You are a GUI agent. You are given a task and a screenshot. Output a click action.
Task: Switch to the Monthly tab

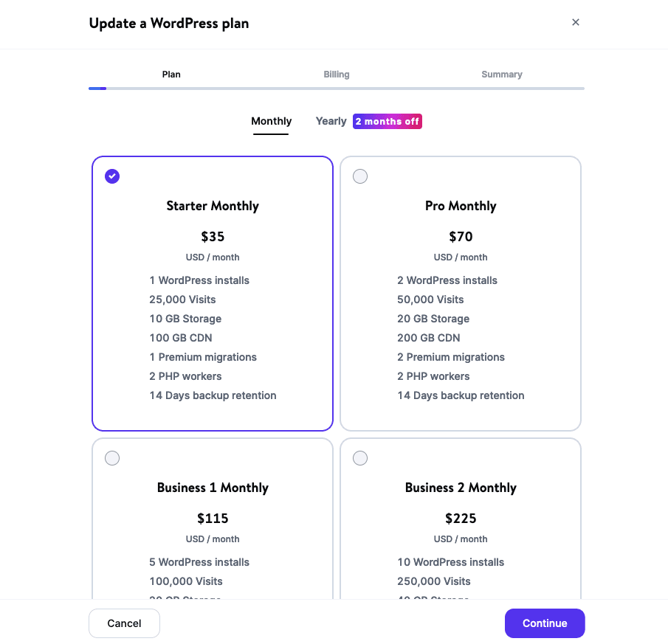click(271, 121)
